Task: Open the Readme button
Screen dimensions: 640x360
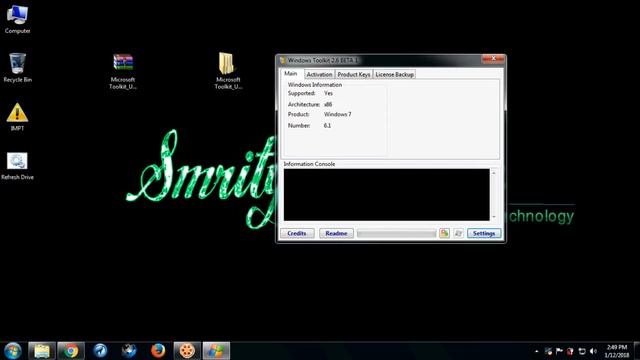Action: (336, 233)
